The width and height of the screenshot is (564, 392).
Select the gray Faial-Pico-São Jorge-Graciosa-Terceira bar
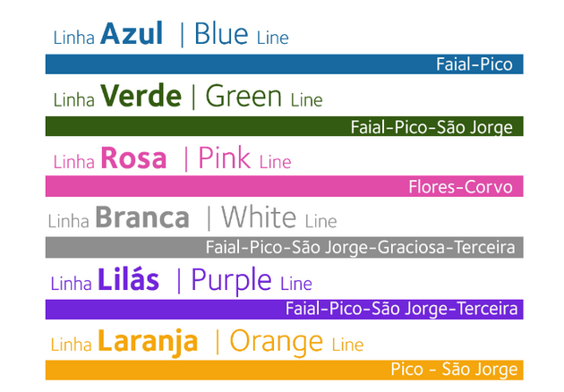coord(284,247)
